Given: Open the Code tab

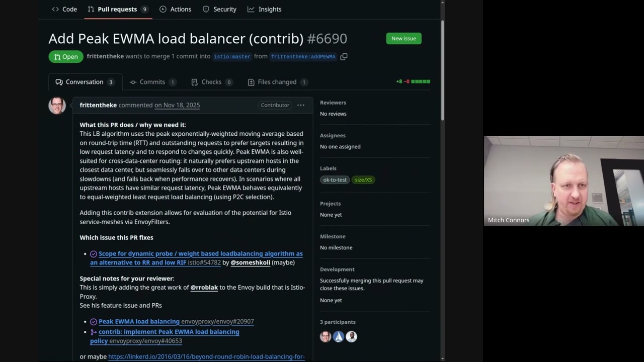Looking at the screenshot, I should click(64, 9).
